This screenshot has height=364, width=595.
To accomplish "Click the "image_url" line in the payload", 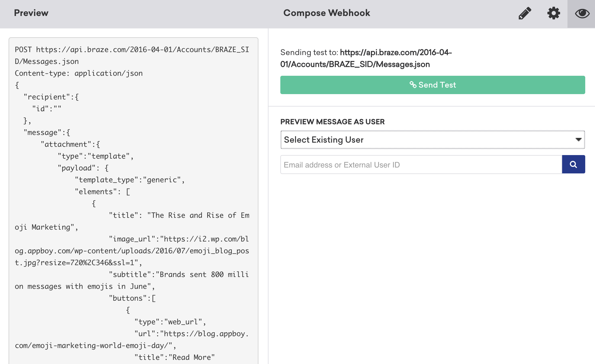I will (132, 251).
